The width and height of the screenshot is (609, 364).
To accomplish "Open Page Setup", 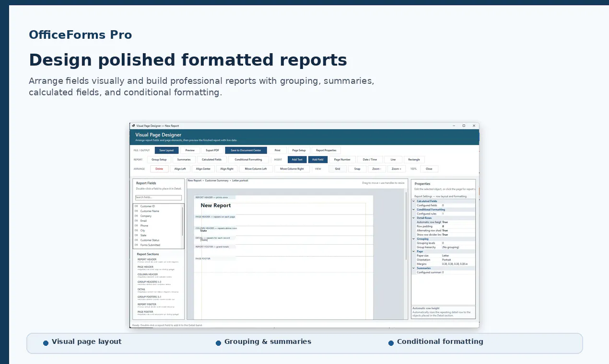I will pos(299,150).
